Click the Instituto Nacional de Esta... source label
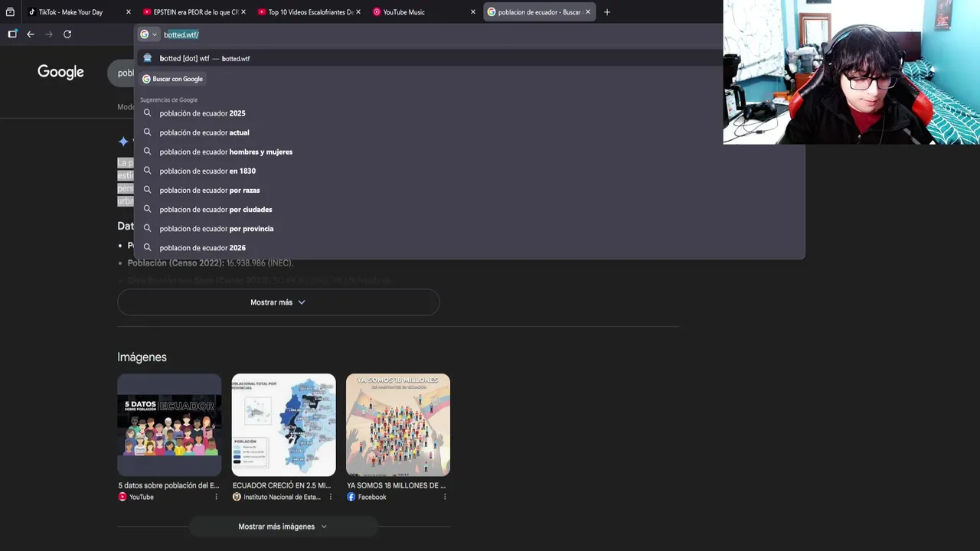 (x=282, y=497)
